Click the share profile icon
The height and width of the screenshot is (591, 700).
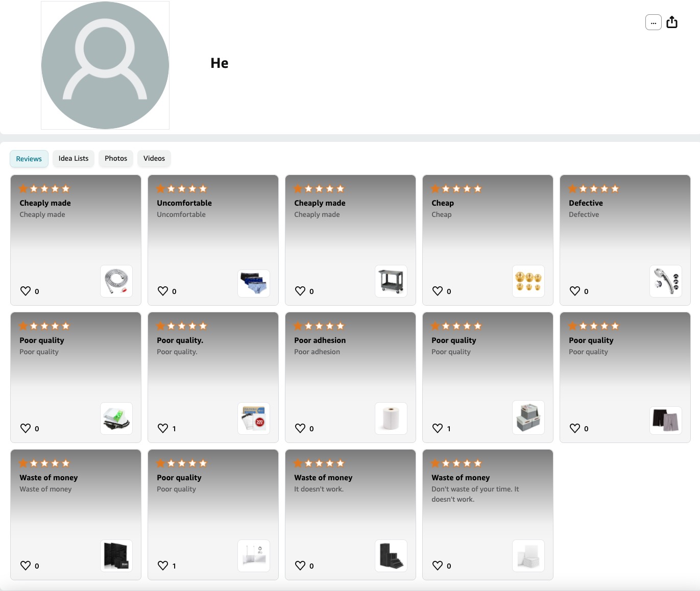point(672,22)
